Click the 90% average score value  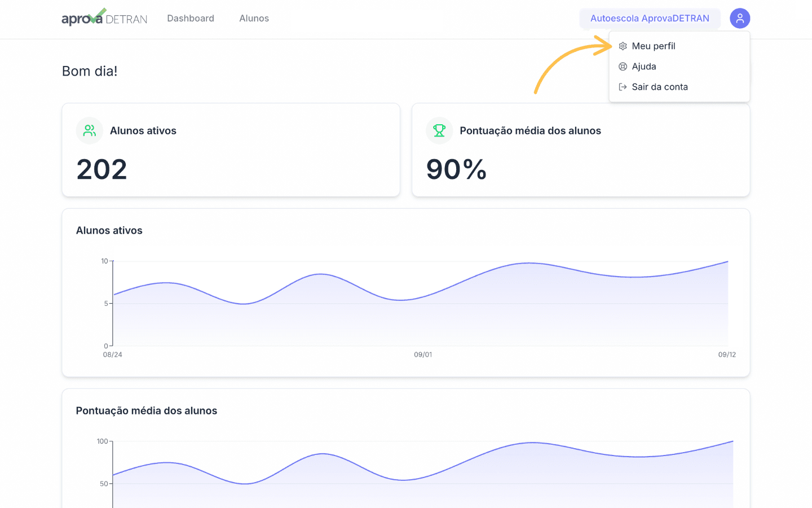[x=456, y=169]
